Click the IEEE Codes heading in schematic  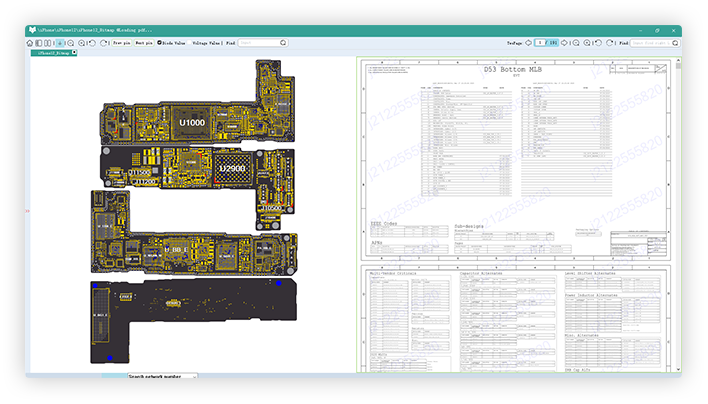tap(384, 223)
